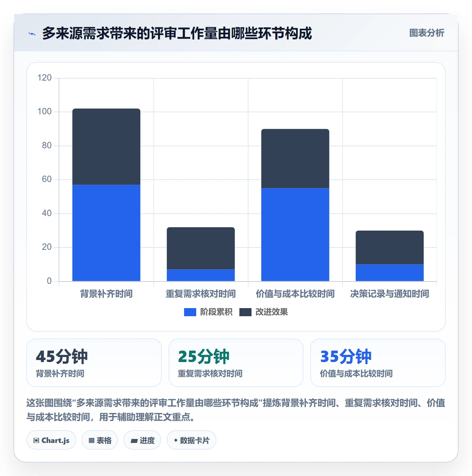Open the 35分钟 价值与成本比较时间 data card
472x476 pixels.
(x=378, y=363)
